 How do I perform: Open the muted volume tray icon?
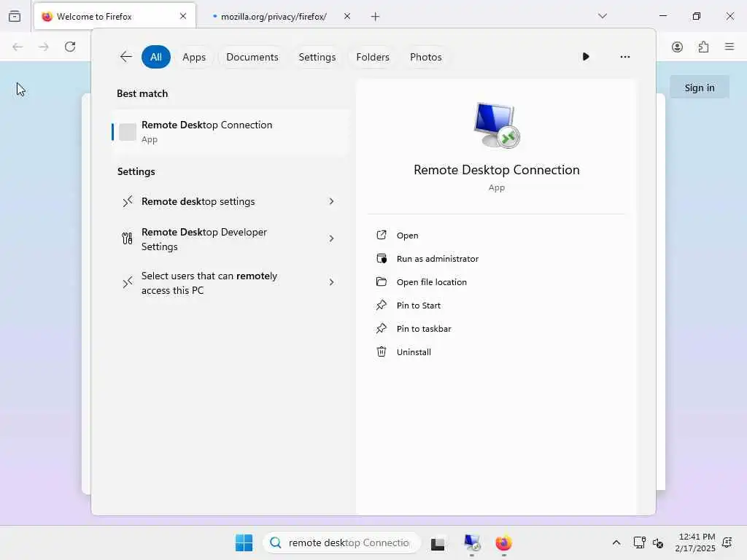pyautogui.click(x=658, y=542)
